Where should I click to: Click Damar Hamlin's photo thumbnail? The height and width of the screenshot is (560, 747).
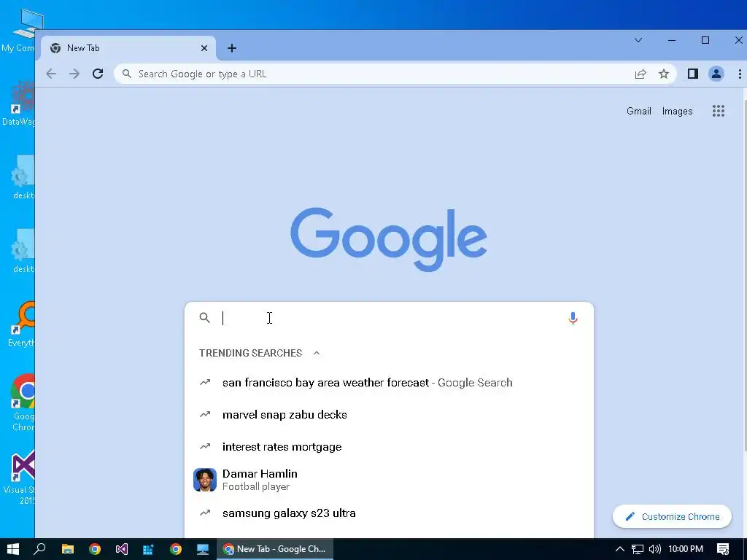click(205, 480)
